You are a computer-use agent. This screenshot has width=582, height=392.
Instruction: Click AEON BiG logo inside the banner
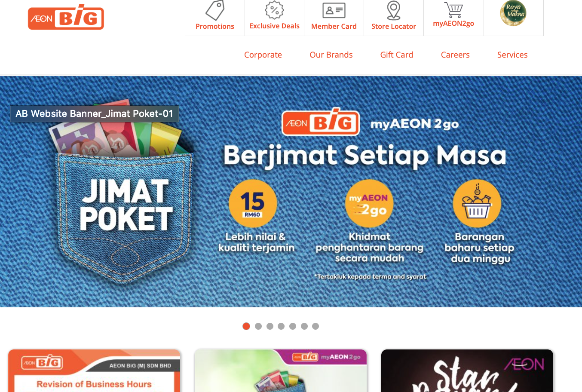click(x=321, y=122)
